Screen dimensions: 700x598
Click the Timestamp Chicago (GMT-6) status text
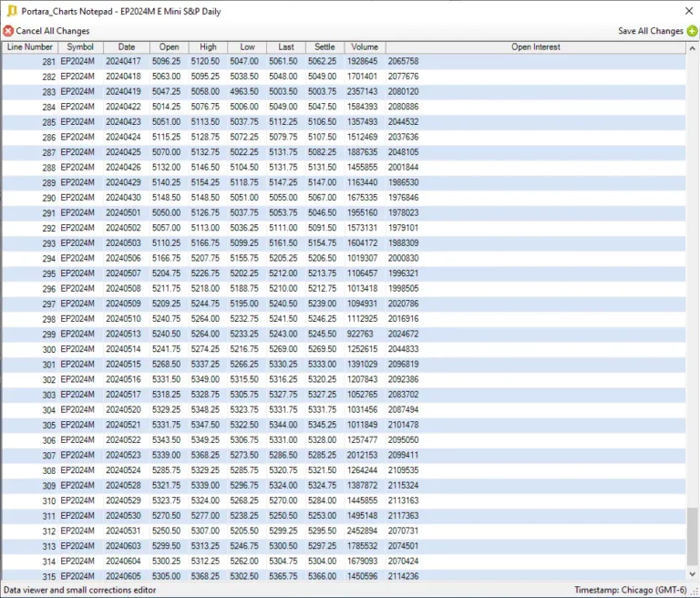click(x=631, y=590)
